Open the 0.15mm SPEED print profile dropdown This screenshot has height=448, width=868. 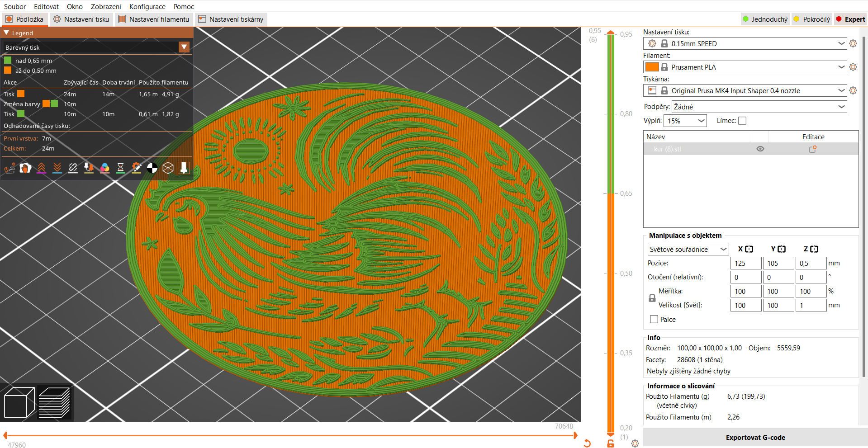pos(745,43)
